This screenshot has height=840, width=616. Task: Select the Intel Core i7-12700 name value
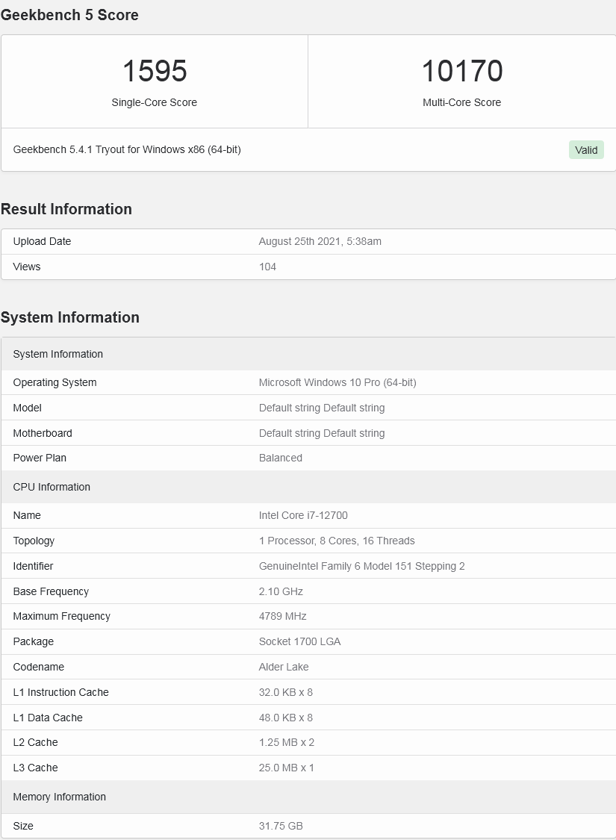click(303, 515)
